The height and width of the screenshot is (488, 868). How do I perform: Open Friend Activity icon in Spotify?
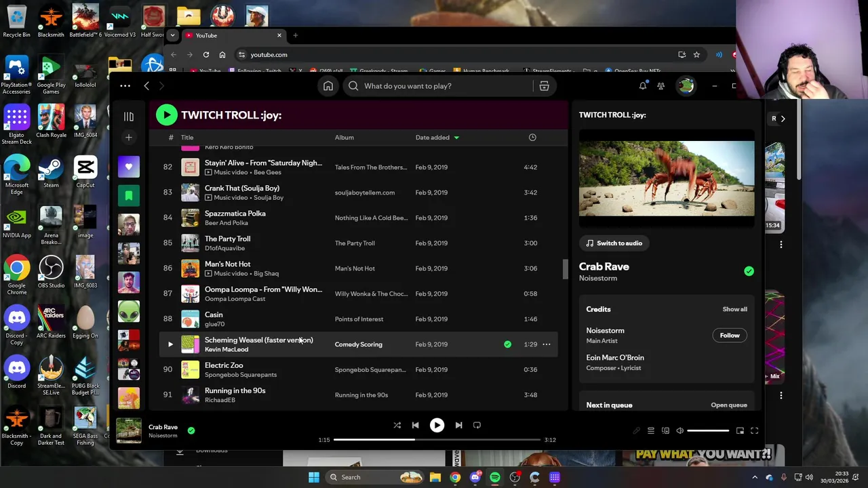click(x=660, y=86)
